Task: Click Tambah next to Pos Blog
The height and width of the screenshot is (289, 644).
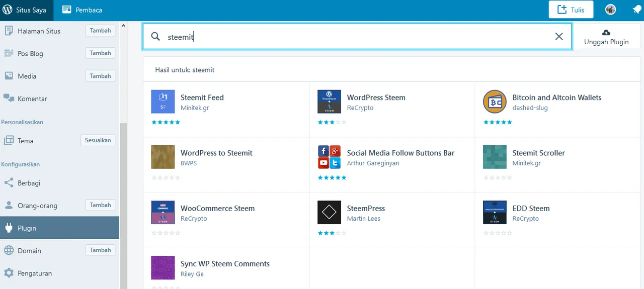Action: (100, 53)
